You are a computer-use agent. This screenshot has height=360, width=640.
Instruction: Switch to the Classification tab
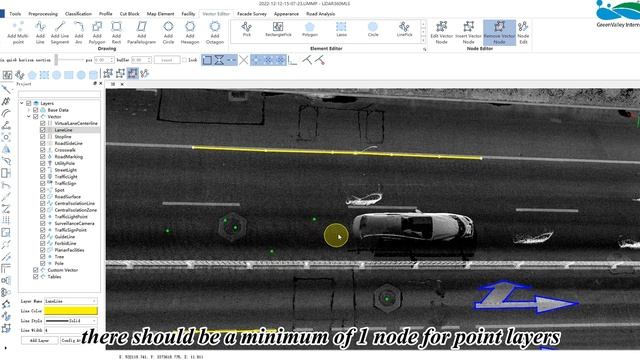78,14
